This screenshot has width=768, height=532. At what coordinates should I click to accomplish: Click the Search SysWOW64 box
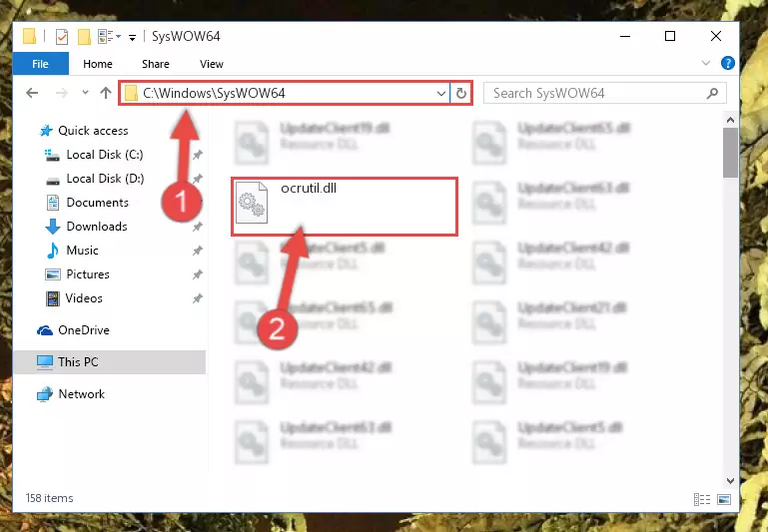605,93
